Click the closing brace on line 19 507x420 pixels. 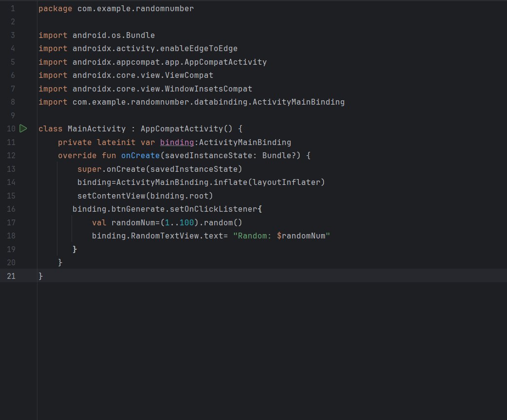(75, 249)
